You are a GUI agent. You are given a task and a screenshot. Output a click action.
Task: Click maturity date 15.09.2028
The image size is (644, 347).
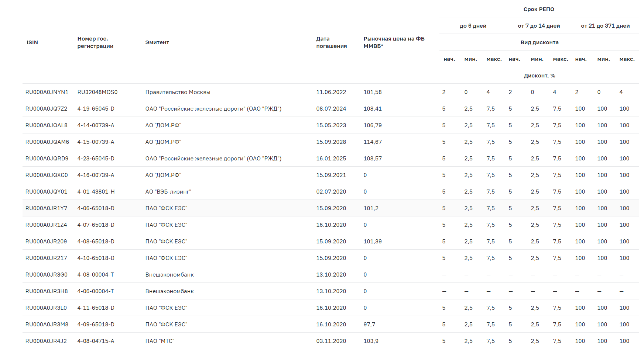click(x=331, y=142)
